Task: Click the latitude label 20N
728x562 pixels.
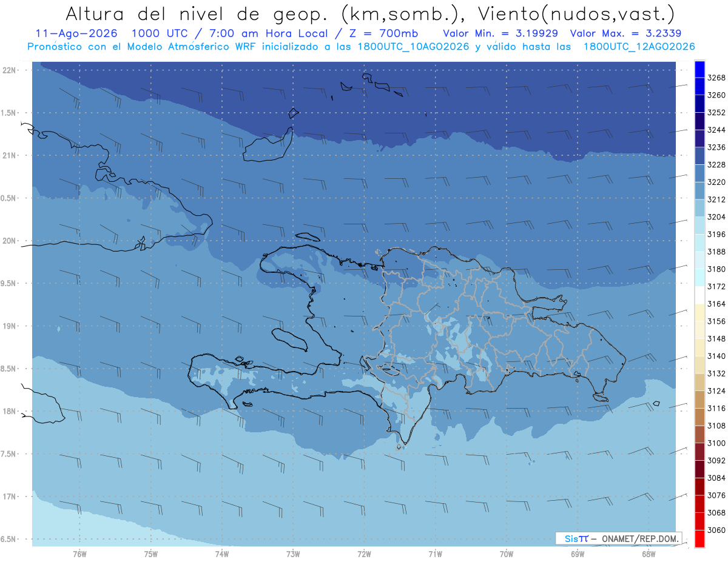Action: tap(10, 241)
